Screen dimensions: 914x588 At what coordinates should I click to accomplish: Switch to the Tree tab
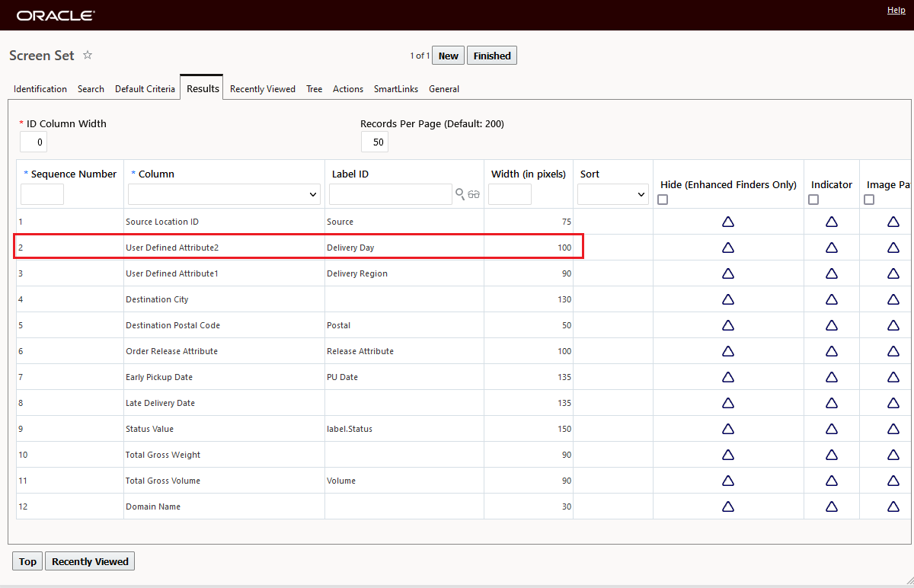(315, 89)
